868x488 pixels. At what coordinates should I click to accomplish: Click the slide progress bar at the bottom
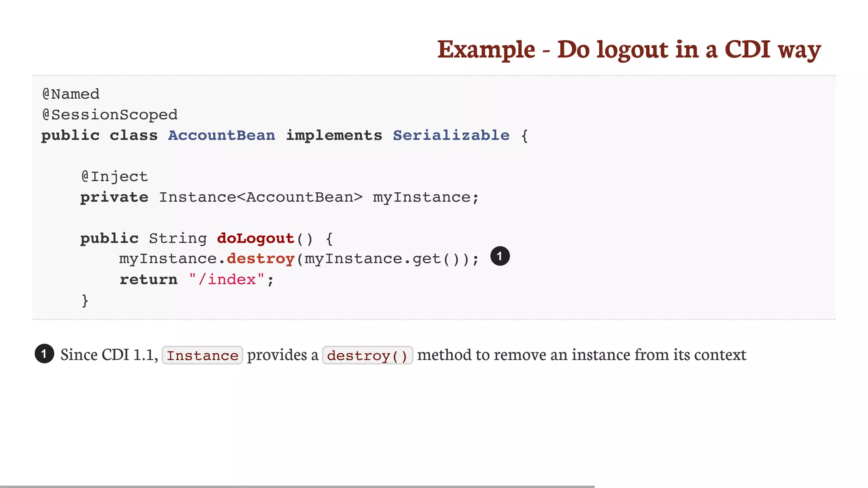(297, 486)
